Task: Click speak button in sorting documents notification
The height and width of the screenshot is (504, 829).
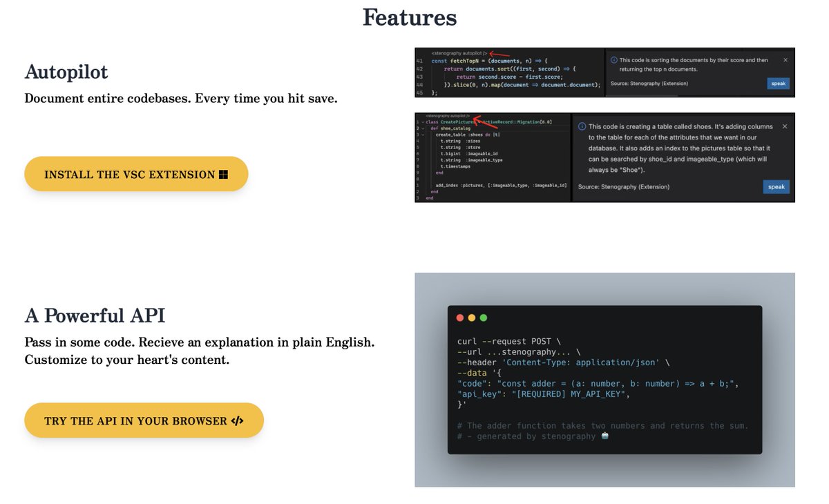Action: pyautogui.click(x=778, y=84)
